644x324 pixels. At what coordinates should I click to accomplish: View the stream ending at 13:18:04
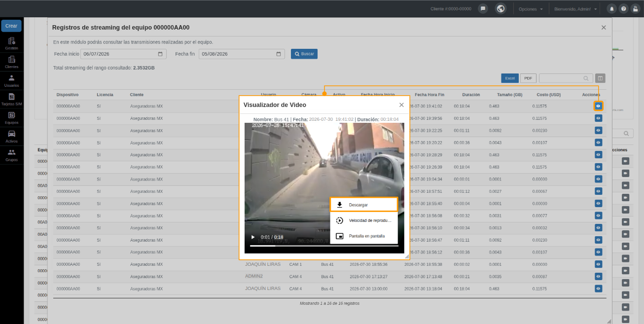[x=598, y=288]
